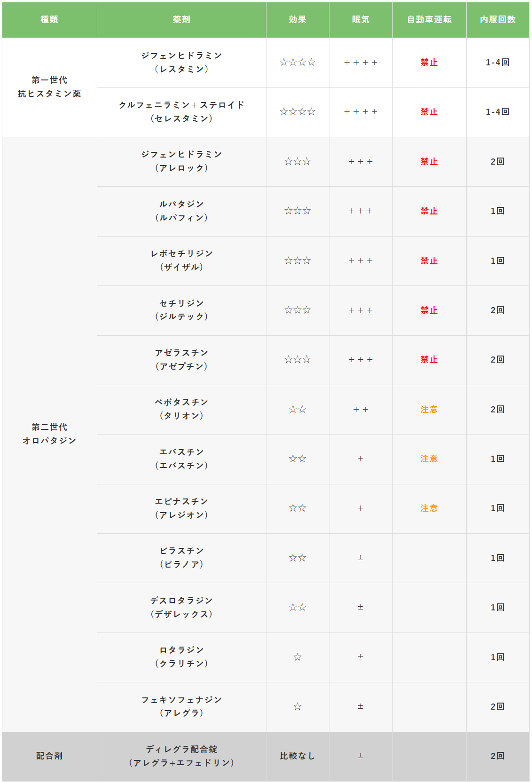Viewport: 532px width, 783px height.
Task: Select the 効果 header cell
Action: tap(297, 20)
